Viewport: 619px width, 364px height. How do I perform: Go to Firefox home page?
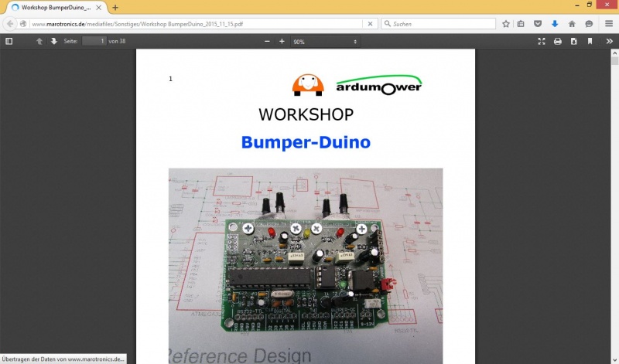[x=572, y=24]
